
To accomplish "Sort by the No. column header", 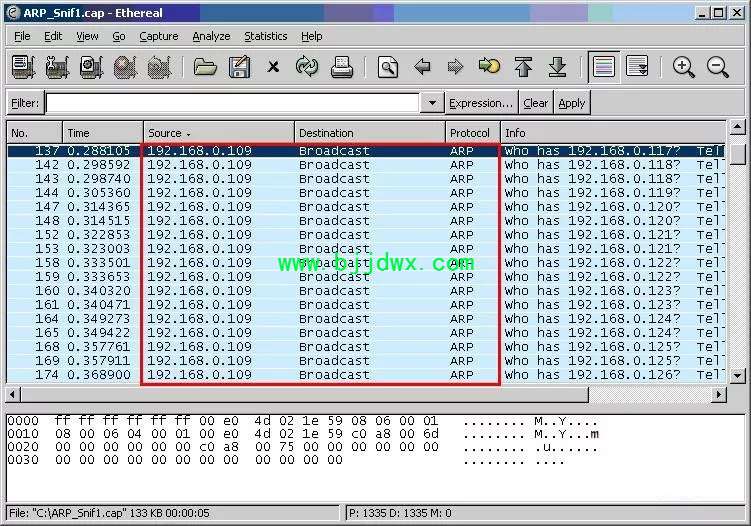I will (x=34, y=133).
